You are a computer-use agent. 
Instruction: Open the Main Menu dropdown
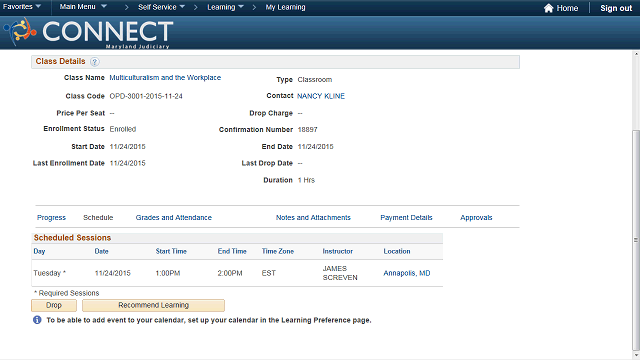pyautogui.click(x=83, y=7)
